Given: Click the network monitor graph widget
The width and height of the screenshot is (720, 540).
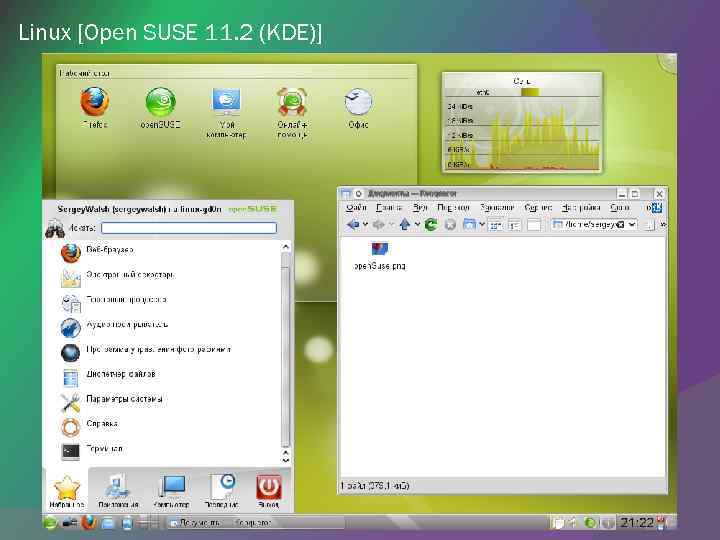Looking at the screenshot, I should coord(522,122).
